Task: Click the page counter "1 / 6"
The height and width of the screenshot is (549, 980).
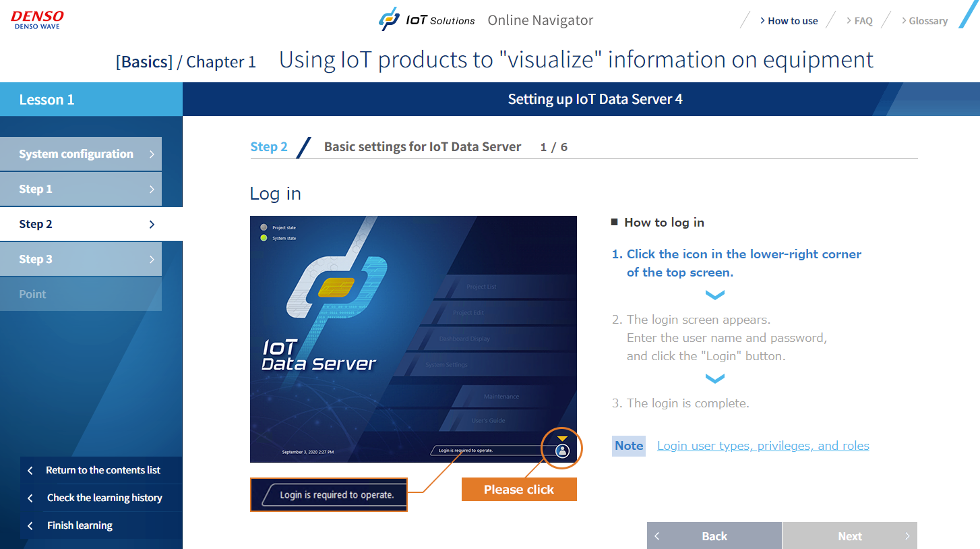Action: click(554, 147)
